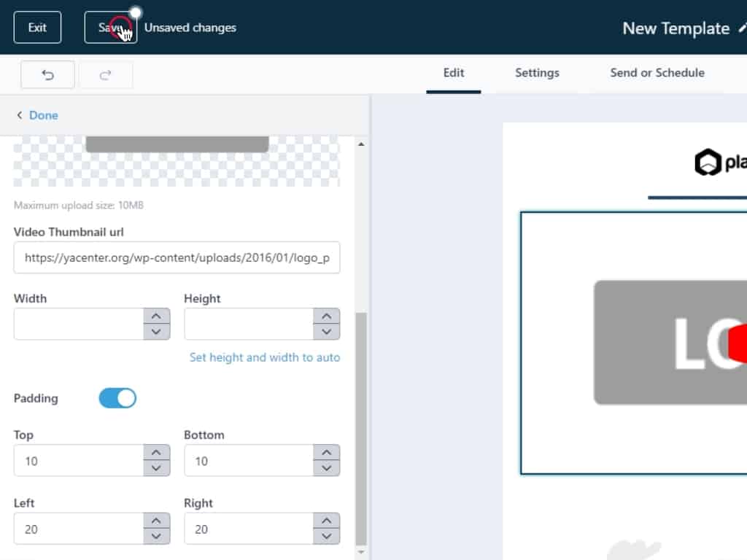Click the undo arrow icon
Image resolution: width=747 pixels, height=560 pixels.
coord(47,75)
